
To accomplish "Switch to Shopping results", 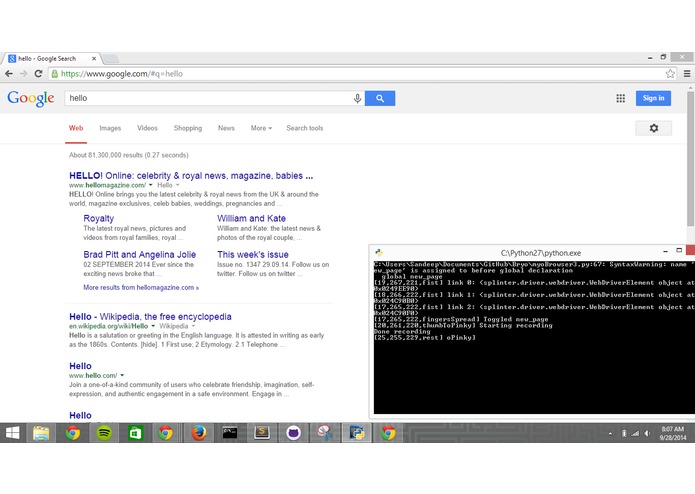I will pyautogui.click(x=187, y=128).
